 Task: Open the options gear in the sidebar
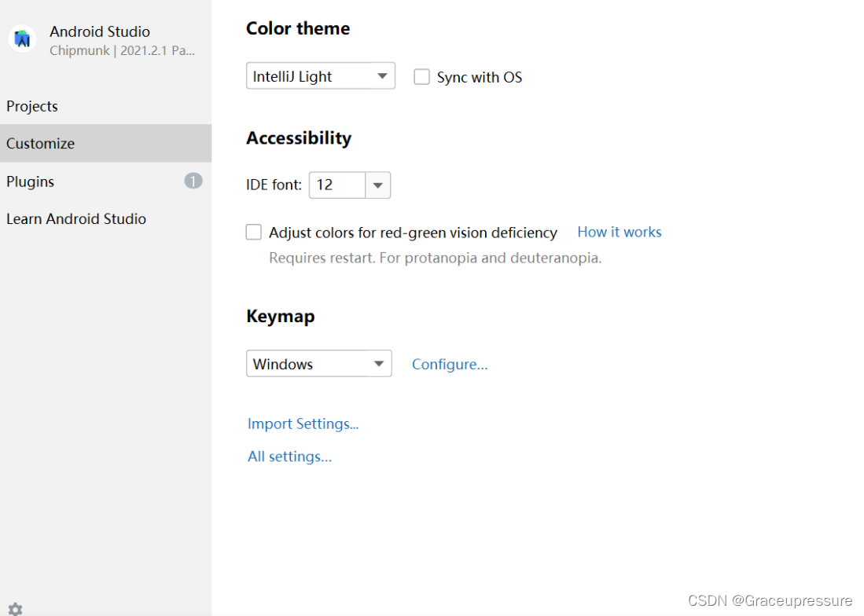tap(16, 609)
